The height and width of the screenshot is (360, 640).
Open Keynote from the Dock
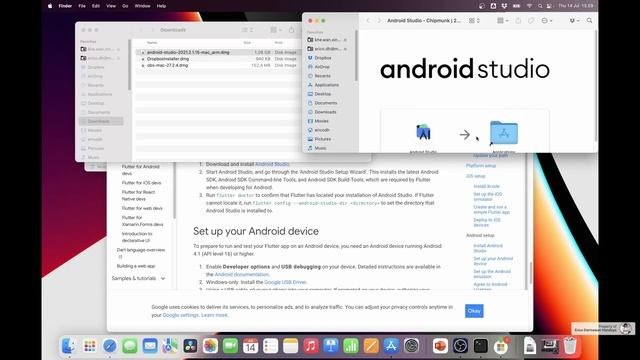[x=331, y=346]
